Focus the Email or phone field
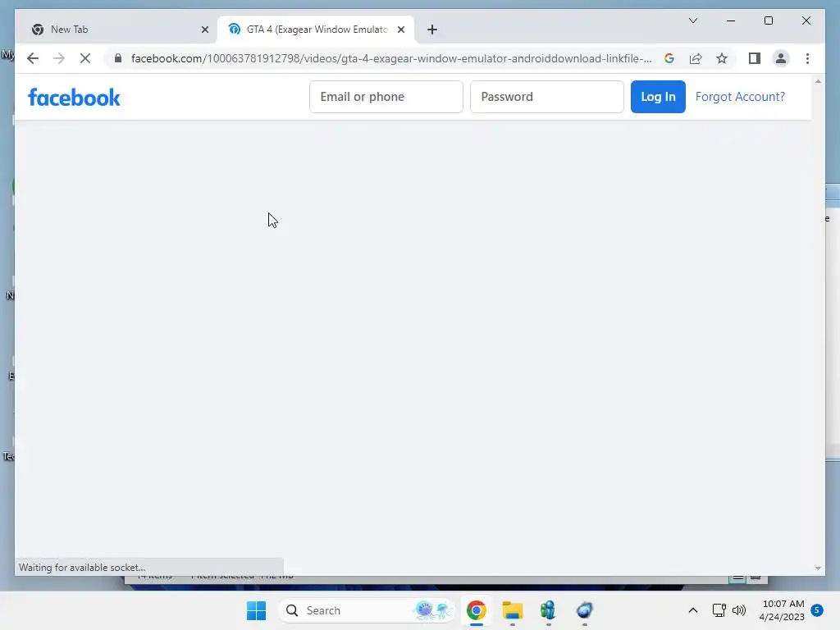Screen dimensions: 840x630 [386, 97]
